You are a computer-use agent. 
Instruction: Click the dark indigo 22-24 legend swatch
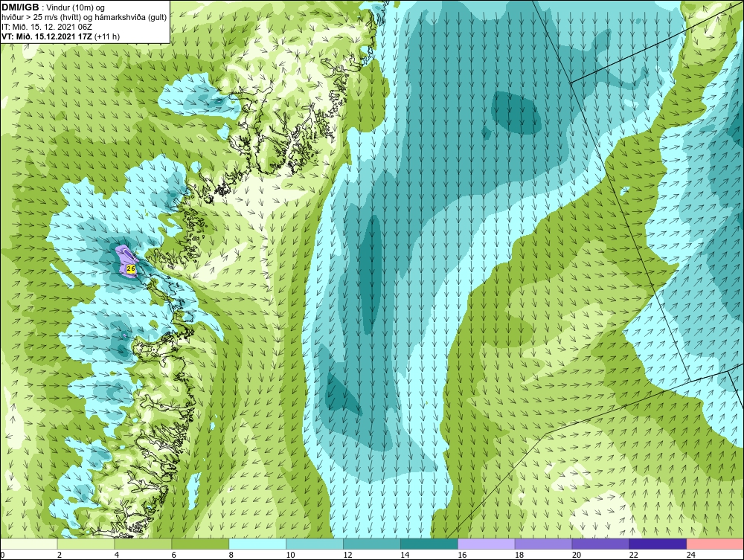pyautogui.click(x=658, y=544)
